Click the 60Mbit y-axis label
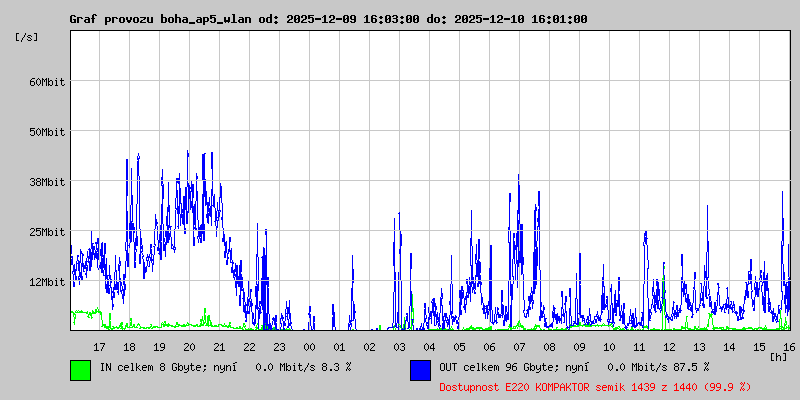 pyautogui.click(x=47, y=82)
